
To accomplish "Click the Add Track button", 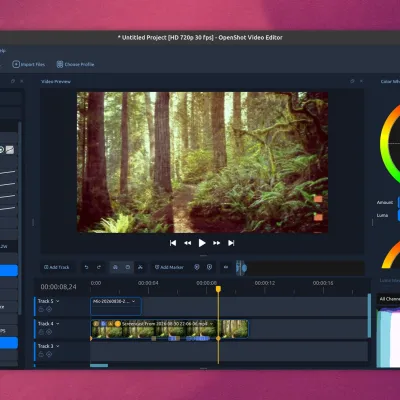I will [x=57, y=267].
